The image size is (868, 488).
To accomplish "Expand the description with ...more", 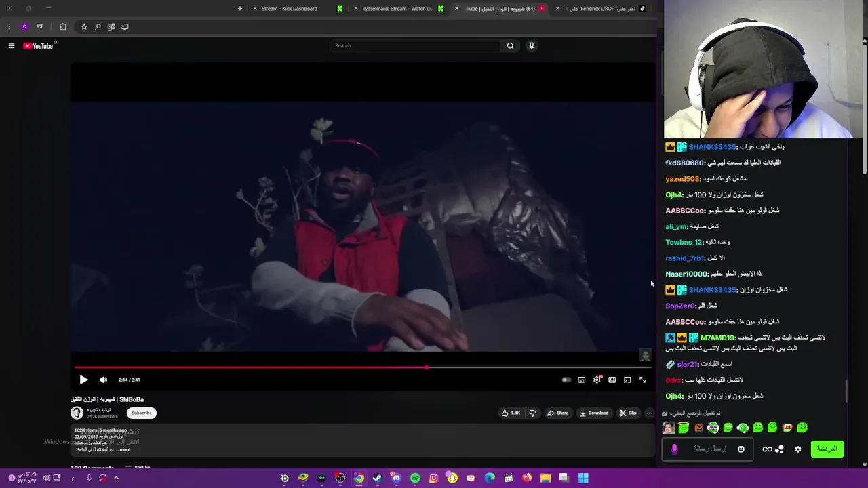I will pyautogui.click(x=124, y=449).
